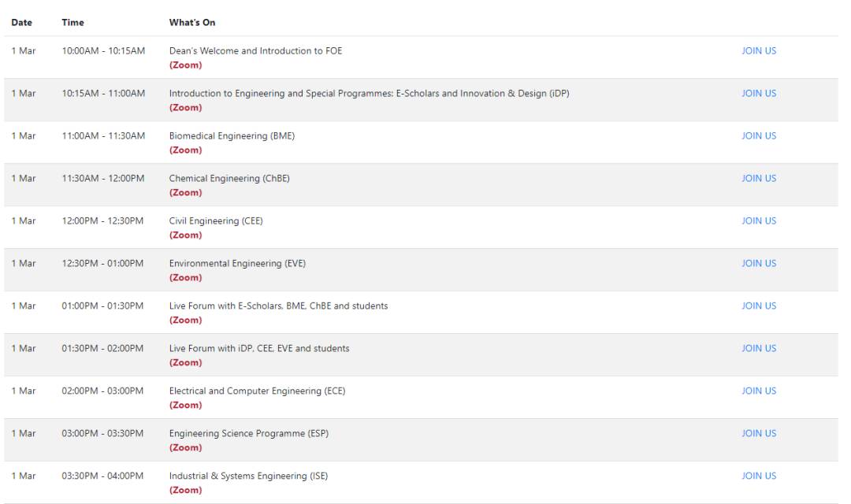This screenshot has height=504, width=851.
Task: Click the 12:00PM - 12:30PM time slot
Action: [102, 221]
